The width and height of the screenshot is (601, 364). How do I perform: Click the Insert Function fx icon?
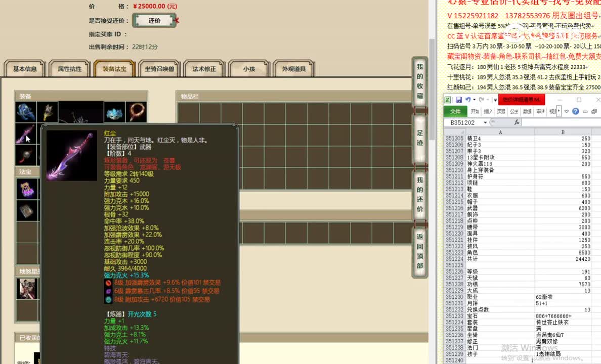517,121
